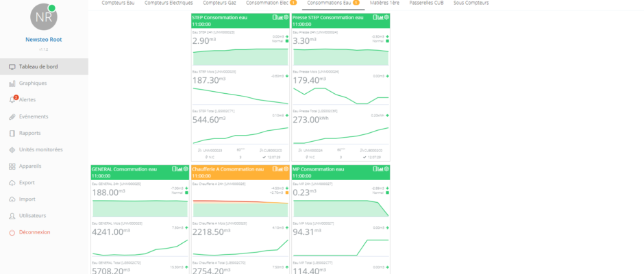The image size is (644, 274).
Task: Click the Eau STEP 24h area chart
Action: pos(240,57)
